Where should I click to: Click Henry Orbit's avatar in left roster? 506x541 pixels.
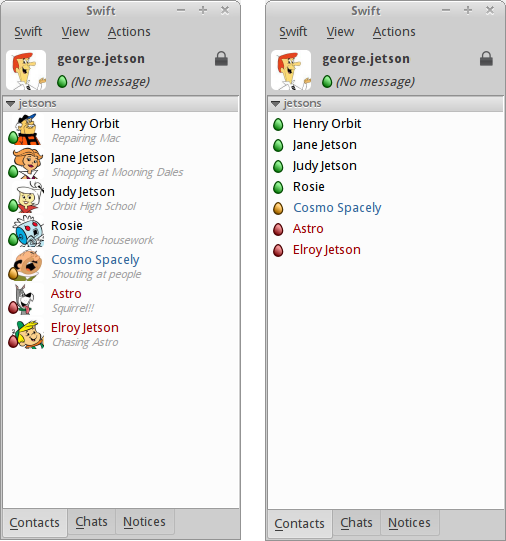[27, 129]
